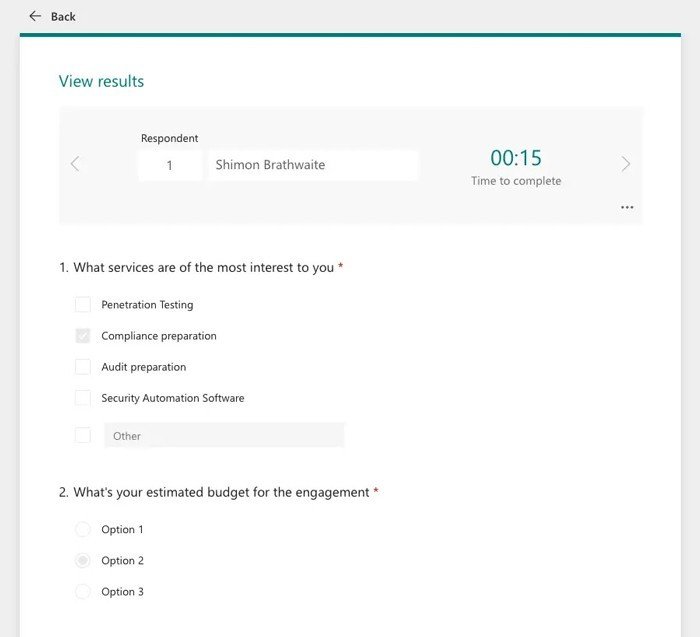This screenshot has width=700, height=637.
Task: Go to next respondent with right chevron
Action: (x=626, y=164)
